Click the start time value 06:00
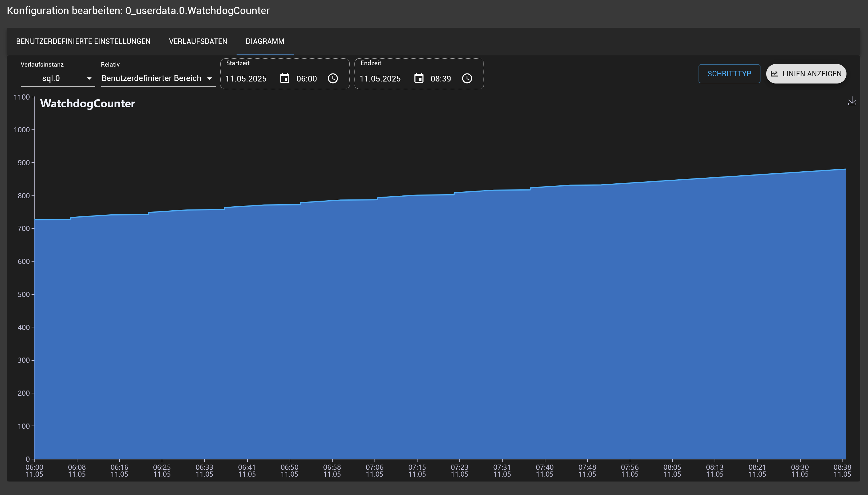Image resolution: width=868 pixels, height=495 pixels. coord(307,79)
